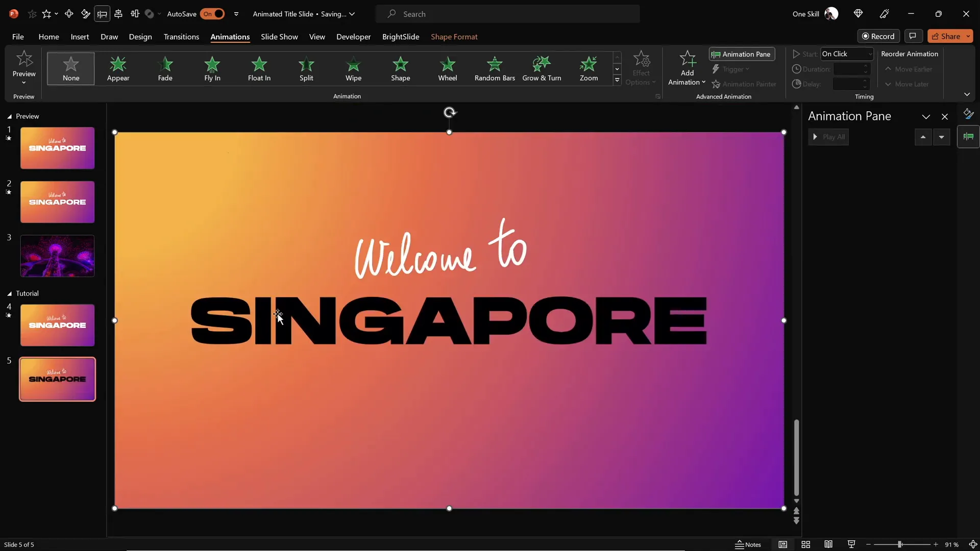
Task: Click the 91 % zoom level
Action: click(x=951, y=544)
